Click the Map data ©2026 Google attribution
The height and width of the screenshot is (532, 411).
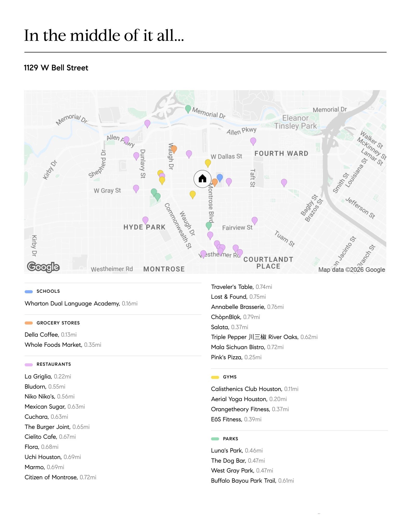(352, 270)
